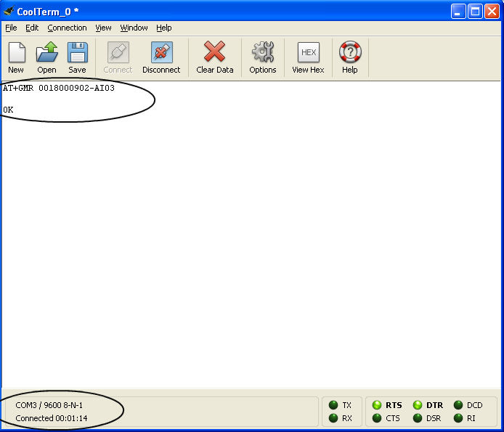This screenshot has width=504, height=432.
Task: Click the TX activity indicator
Action: click(x=334, y=405)
